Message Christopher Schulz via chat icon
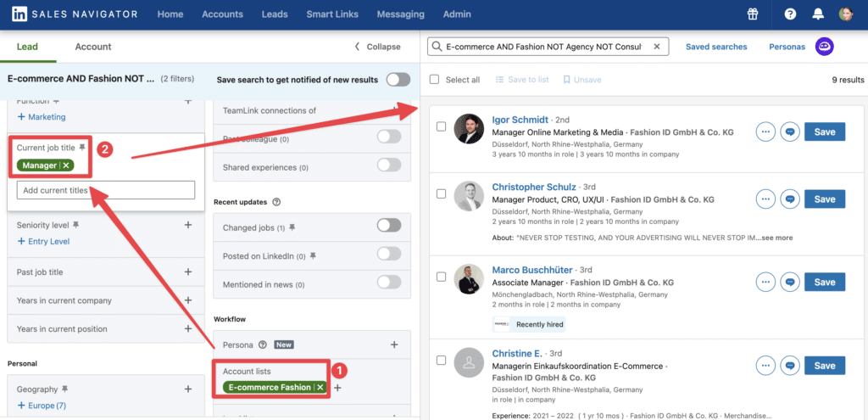 tap(790, 199)
